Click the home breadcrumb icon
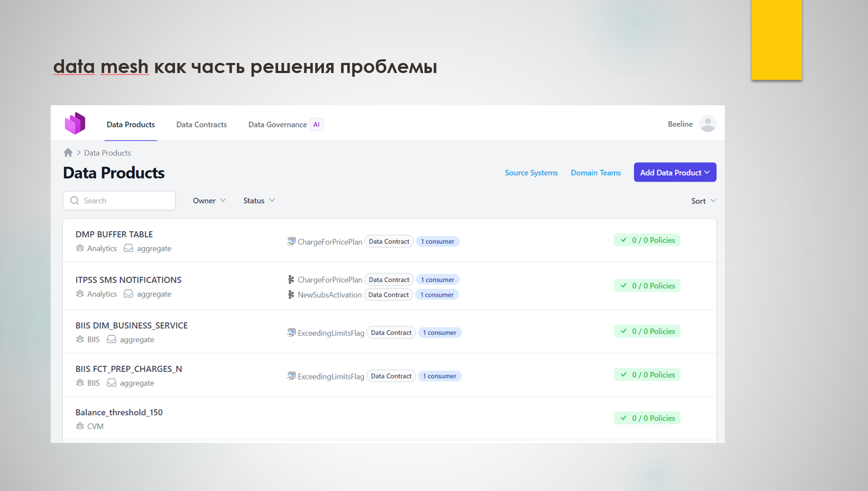 point(68,153)
